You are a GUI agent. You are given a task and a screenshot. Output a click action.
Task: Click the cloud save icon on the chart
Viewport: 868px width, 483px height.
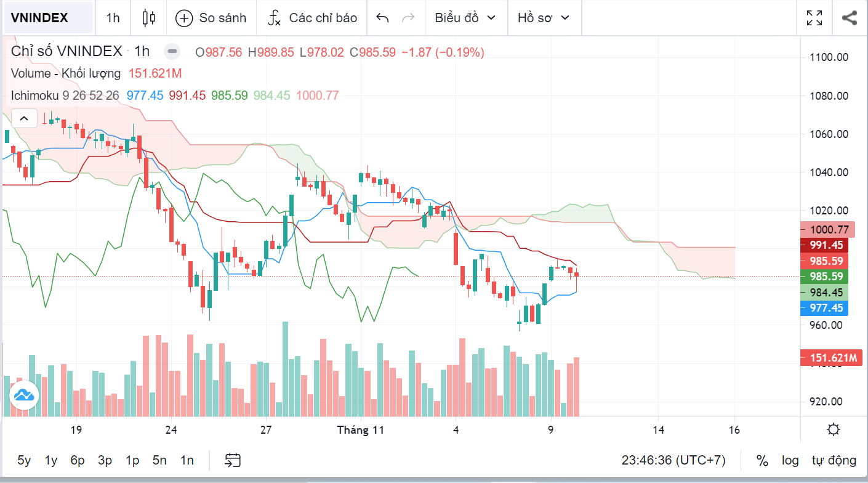click(23, 395)
